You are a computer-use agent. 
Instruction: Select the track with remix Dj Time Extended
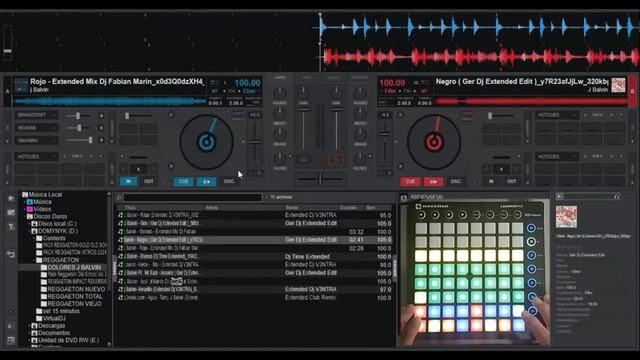pos(255,257)
